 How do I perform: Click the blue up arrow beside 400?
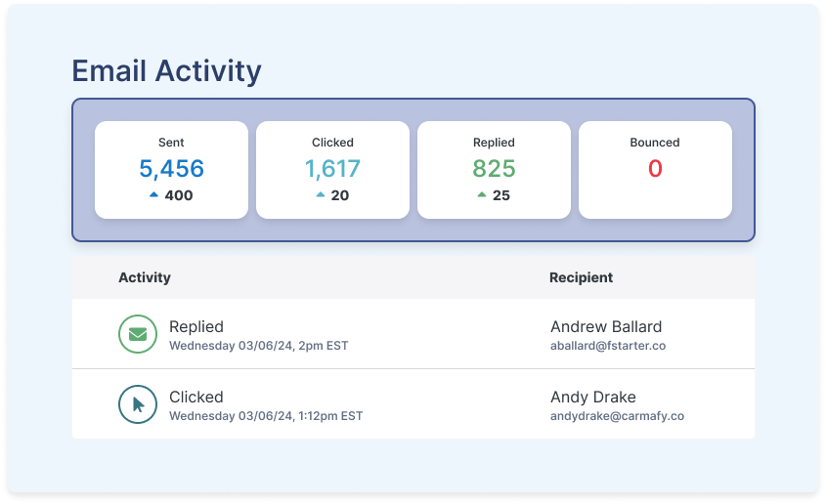click(153, 195)
